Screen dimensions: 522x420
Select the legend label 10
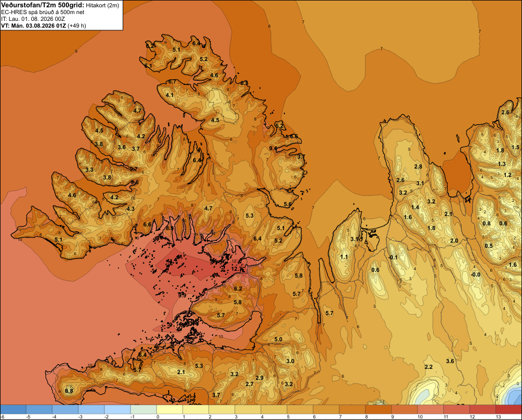420,417
